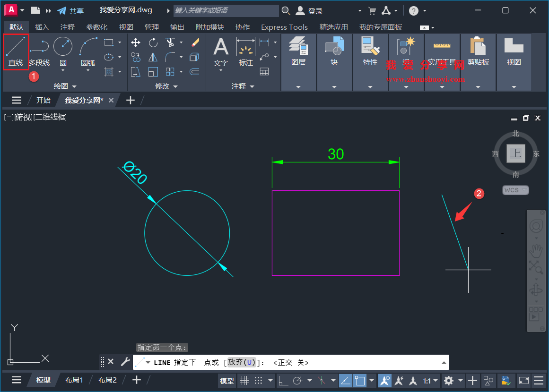The width and height of the screenshot is (549, 392).
Task: Toggle grid display in the status bar
Action: 244,380
